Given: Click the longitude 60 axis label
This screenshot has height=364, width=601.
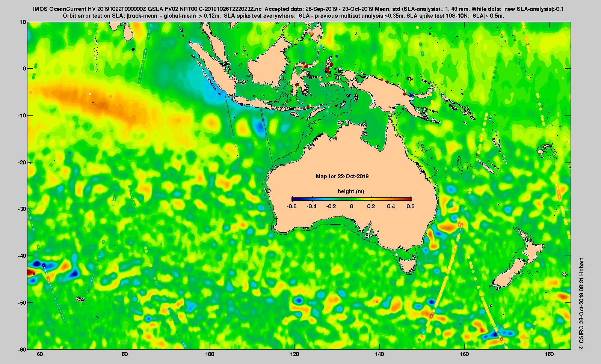Looking at the screenshot, I should pyautogui.click(x=40, y=355).
